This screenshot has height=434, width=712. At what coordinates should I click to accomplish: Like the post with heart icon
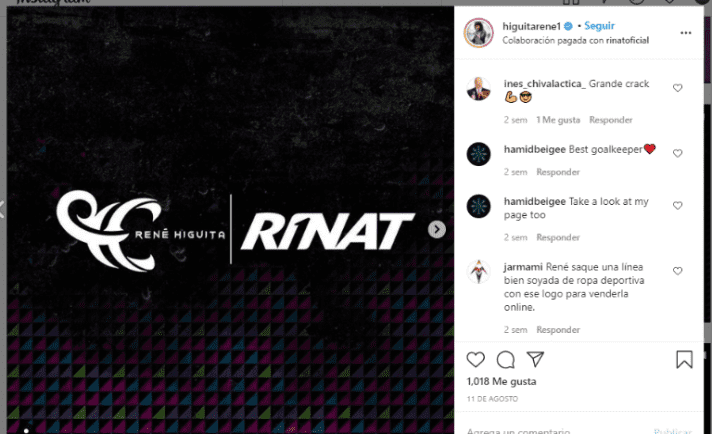tap(475, 360)
